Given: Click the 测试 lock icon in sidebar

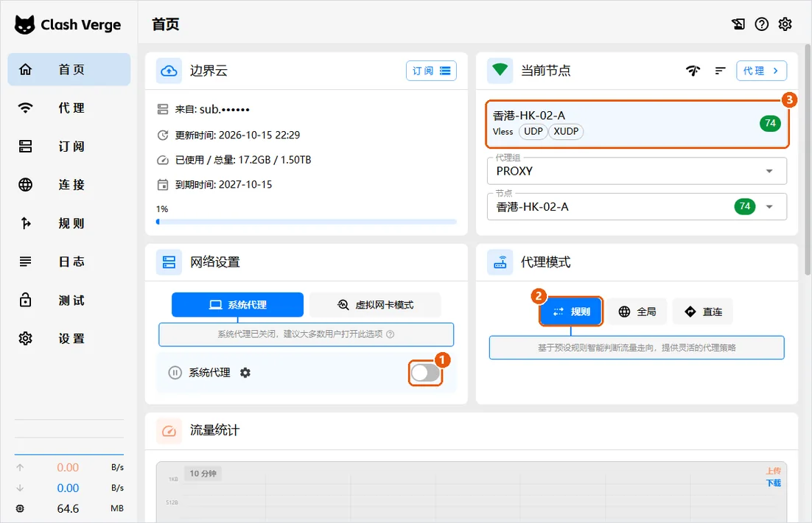Looking at the screenshot, I should pyautogui.click(x=25, y=300).
